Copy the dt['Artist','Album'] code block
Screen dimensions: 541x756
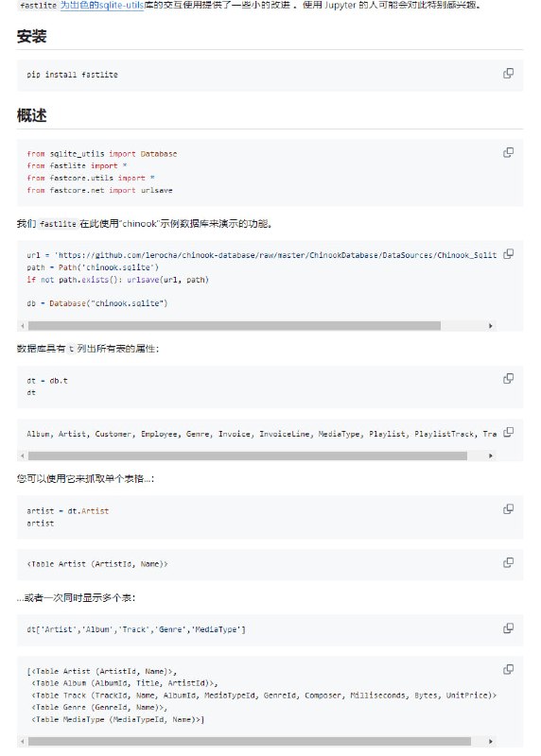[508, 627]
